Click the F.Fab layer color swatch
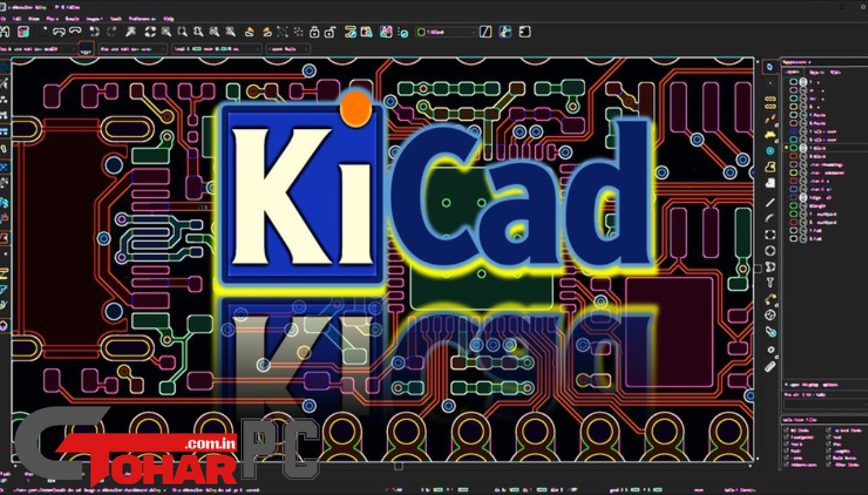 pyautogui.click(x=793, y=231)
